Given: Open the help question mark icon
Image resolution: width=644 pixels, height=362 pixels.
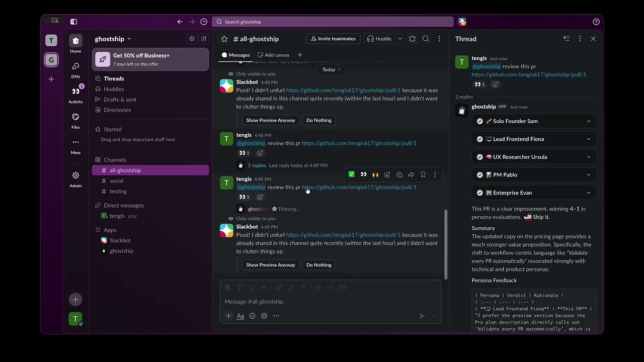Looking at the screenshot, I should coord(596,22).
